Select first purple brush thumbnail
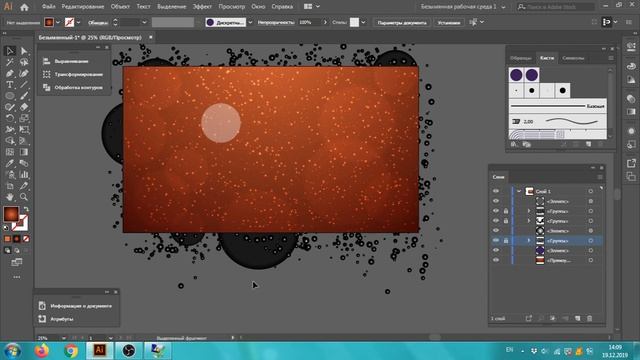The height and width of the screenshot is (360, 640). (x=516, y=75)
